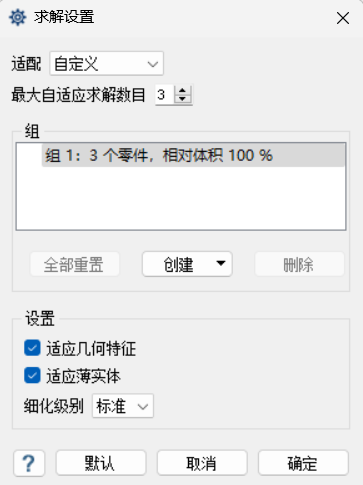Screen dimensions: 363x485
Task: Click the 删除 button
Action: point(299,264)
